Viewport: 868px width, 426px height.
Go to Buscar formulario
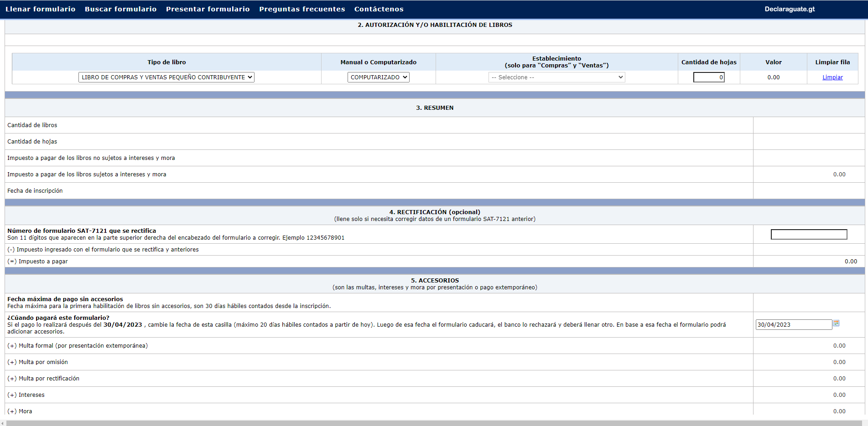(120, 9)
